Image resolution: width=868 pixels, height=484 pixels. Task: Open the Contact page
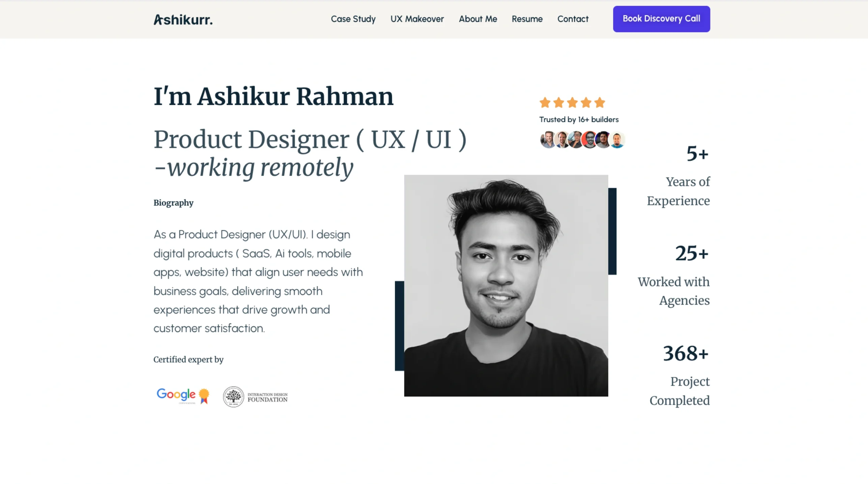(x=573, y=19)
